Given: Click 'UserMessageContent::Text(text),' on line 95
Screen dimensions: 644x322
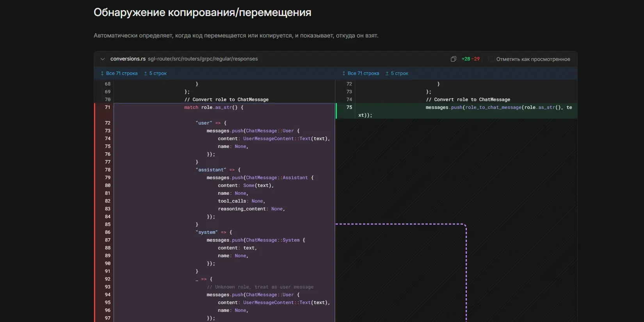Looking at the screenshot, I should click(x=286, y=302).
